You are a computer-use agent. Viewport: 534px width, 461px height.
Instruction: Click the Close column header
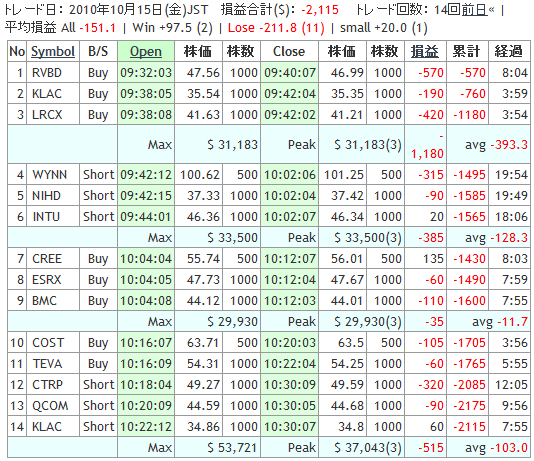pyautogui.click(x=289, y=51)
